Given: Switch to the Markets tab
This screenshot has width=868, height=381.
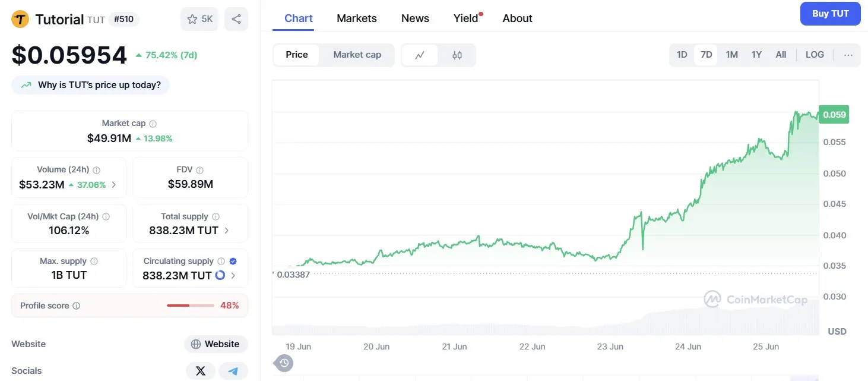Looking at the screenshot, I should pyautogui.click(x=357, y=18).
